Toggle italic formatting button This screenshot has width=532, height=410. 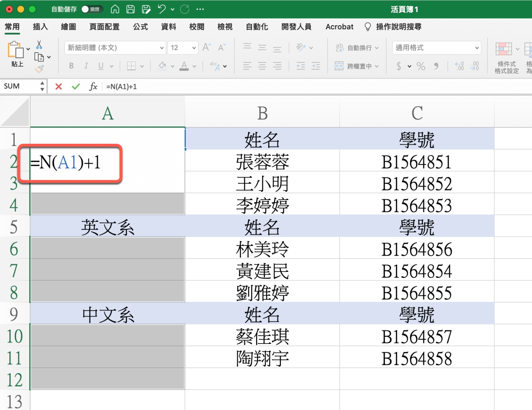tap(86, 66)
